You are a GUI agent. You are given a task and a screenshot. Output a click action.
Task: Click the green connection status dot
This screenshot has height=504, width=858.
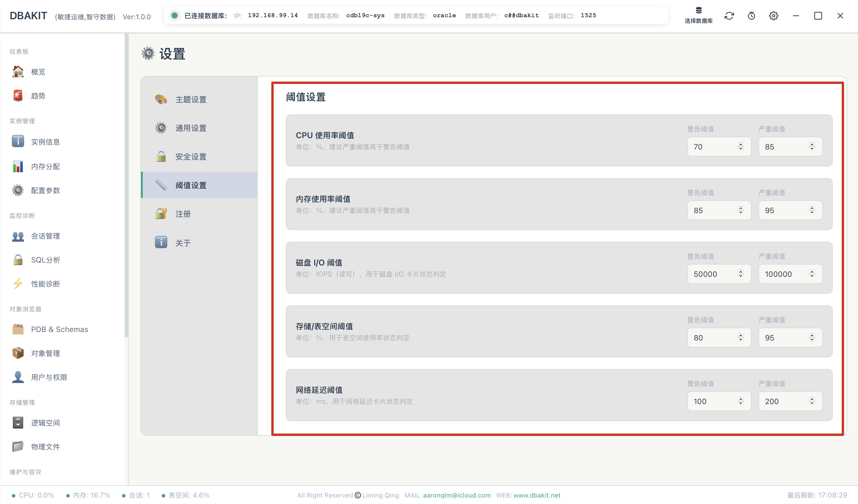174,15
